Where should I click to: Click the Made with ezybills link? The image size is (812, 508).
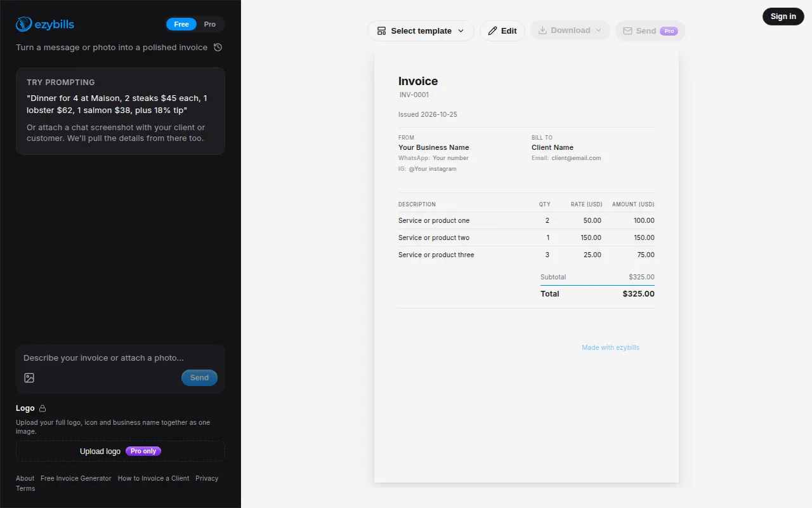pyautogui.click(x=610, y=347)
